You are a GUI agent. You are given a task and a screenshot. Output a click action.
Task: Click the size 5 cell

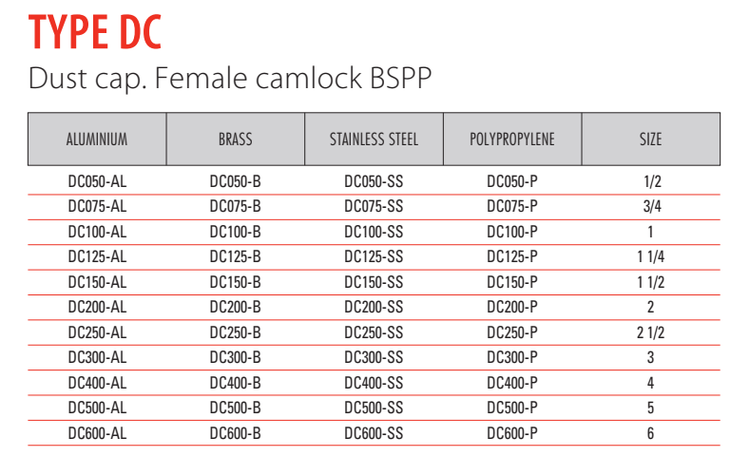[650, 407]
